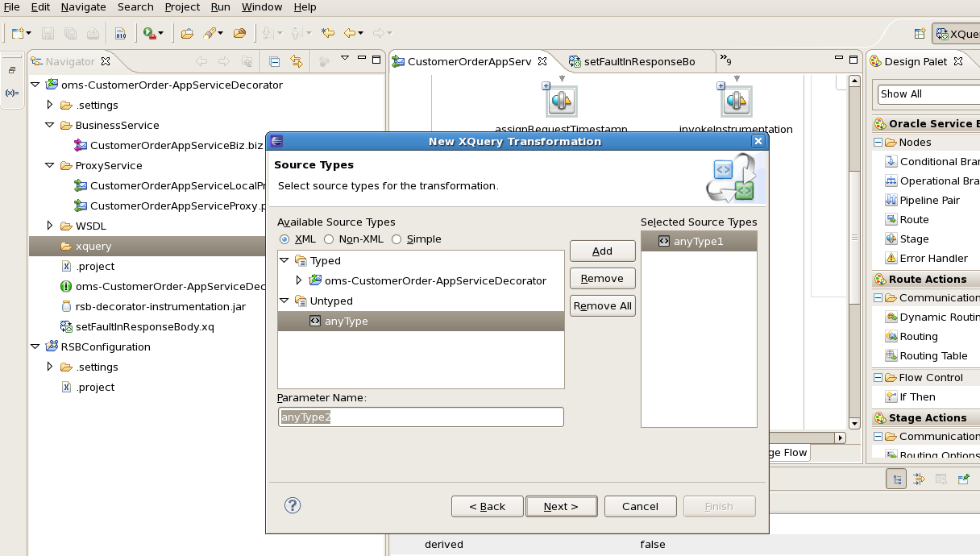Screen dimensions: 980x556
Task: Select rsb-decorator-instrumentation.jar in Navigator
Action: tap(160, 306)
